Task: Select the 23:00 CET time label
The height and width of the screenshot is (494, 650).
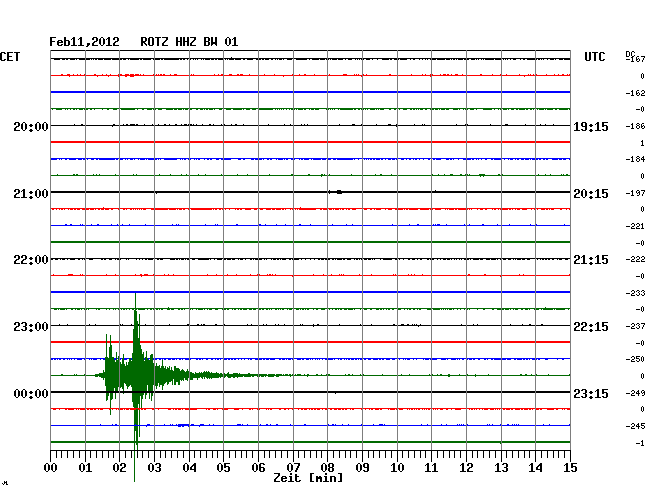Action: pyautogui.click(x=31, y=327)
